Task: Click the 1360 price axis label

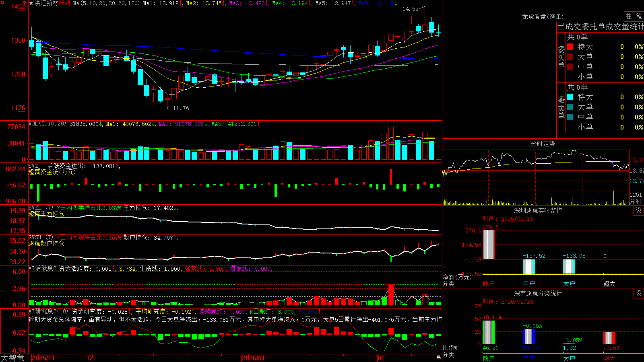Action: coord(18,40)
